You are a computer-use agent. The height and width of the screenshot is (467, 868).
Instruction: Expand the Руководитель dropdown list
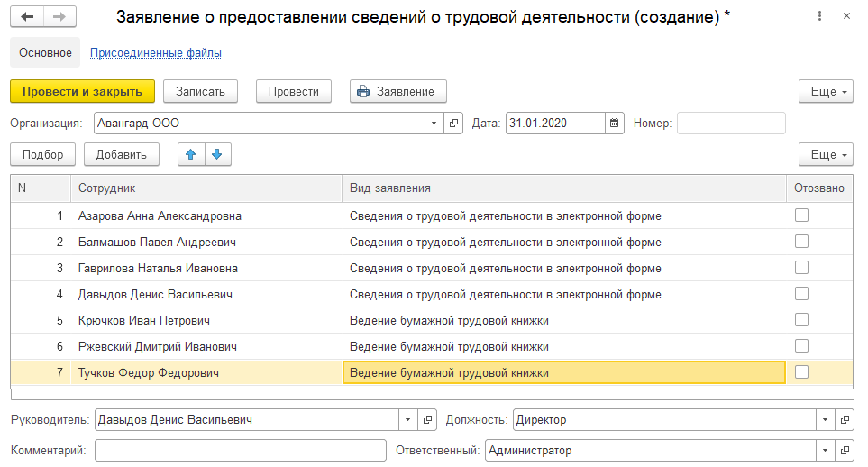tap(407, 420)
